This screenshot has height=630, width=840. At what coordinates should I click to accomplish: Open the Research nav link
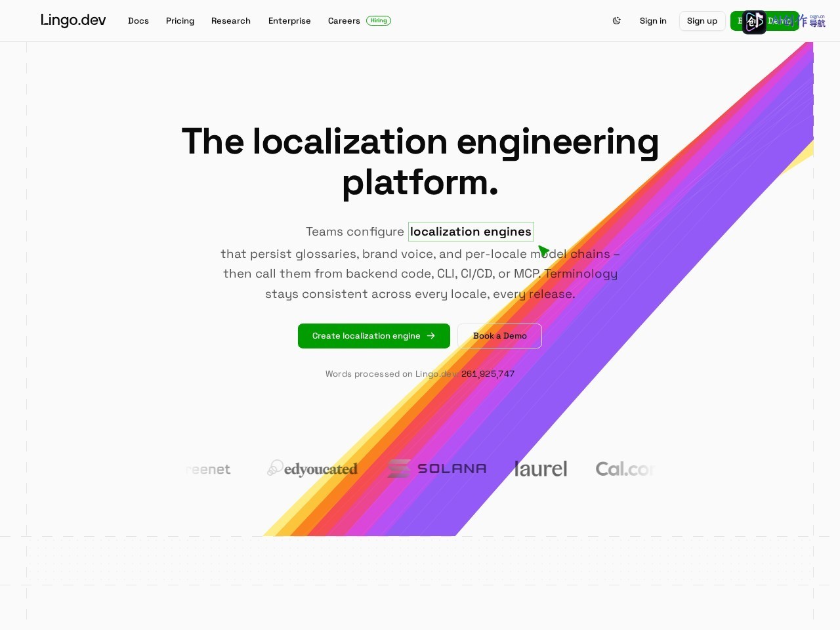231,21
